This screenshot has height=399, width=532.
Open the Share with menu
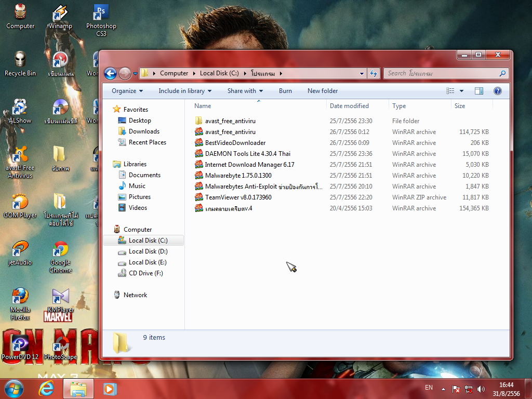245,91
